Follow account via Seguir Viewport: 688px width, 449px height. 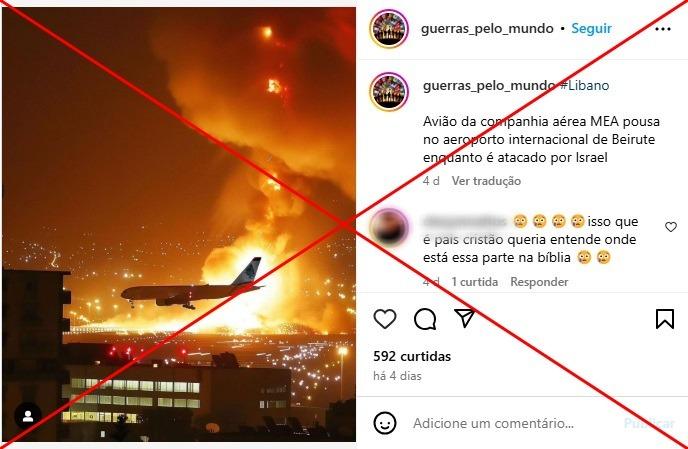click(x=591, y=29)
